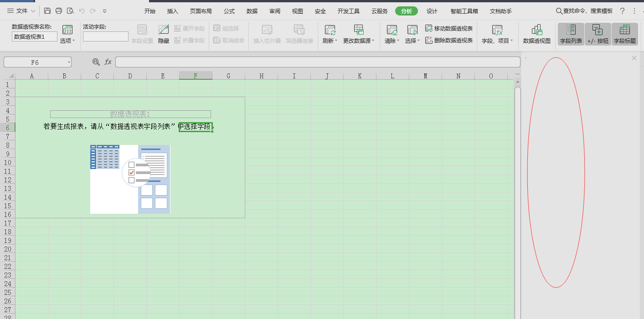Toggle the Field Headers (字段标题) display

624,34
